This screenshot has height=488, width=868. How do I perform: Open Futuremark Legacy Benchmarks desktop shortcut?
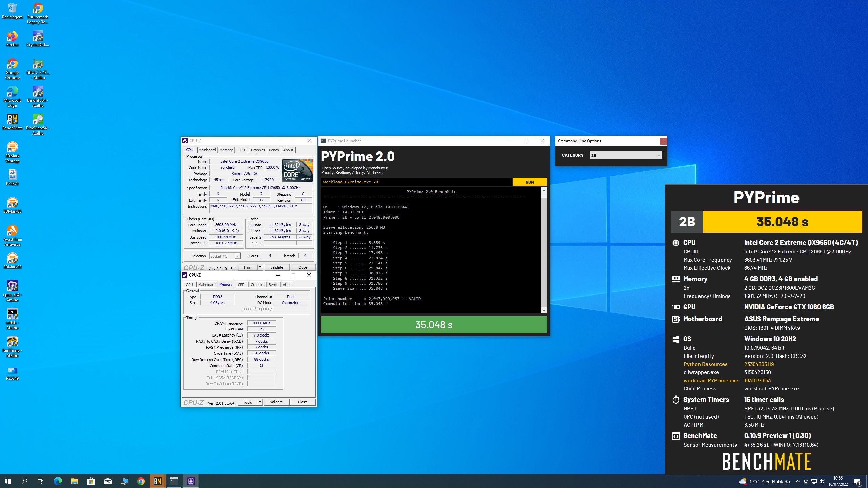(x=38, y=14)
